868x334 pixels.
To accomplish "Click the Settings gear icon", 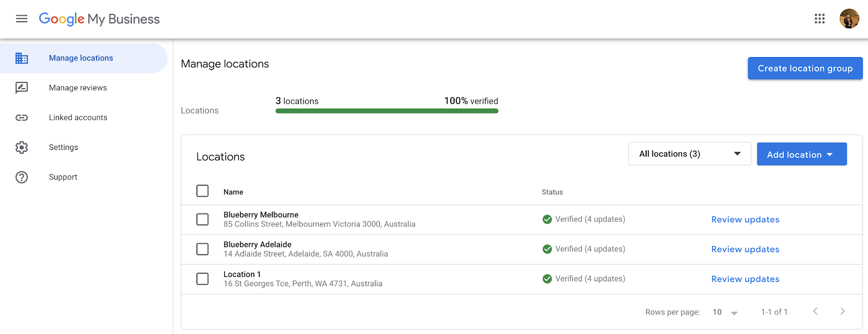I will click(22, 147).
